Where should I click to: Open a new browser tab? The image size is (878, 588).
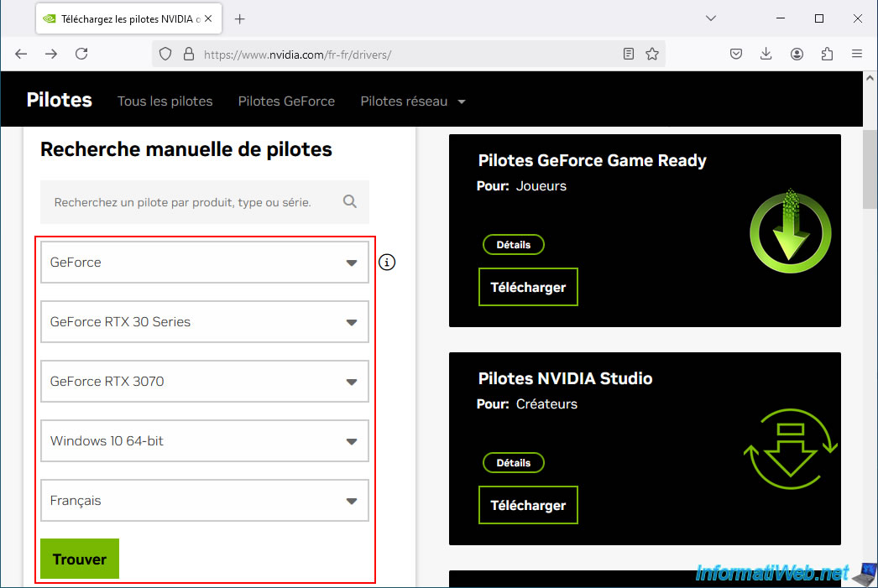tap(240, 19)
